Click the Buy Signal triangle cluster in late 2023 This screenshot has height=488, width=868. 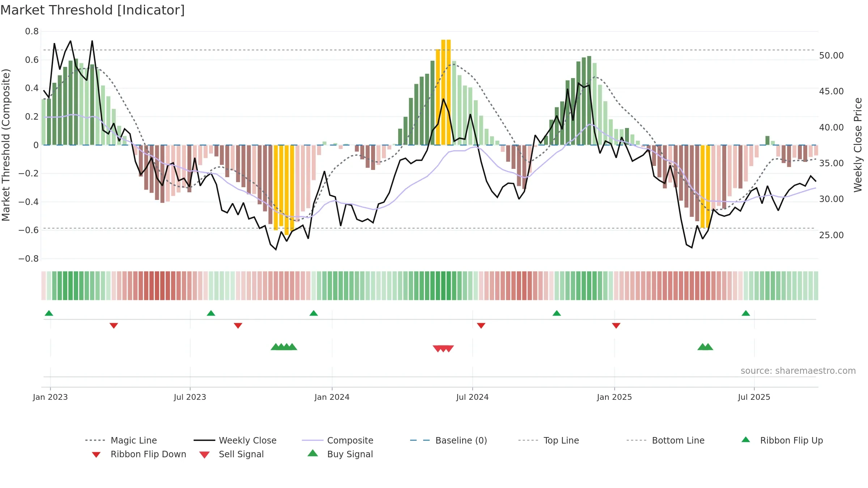(x=284, y=347)
